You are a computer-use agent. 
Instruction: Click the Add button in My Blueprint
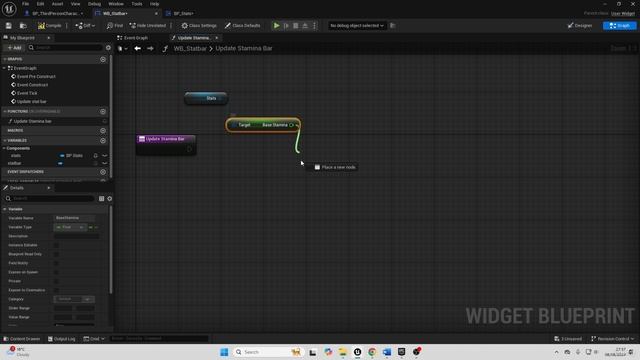coord(14,48)
